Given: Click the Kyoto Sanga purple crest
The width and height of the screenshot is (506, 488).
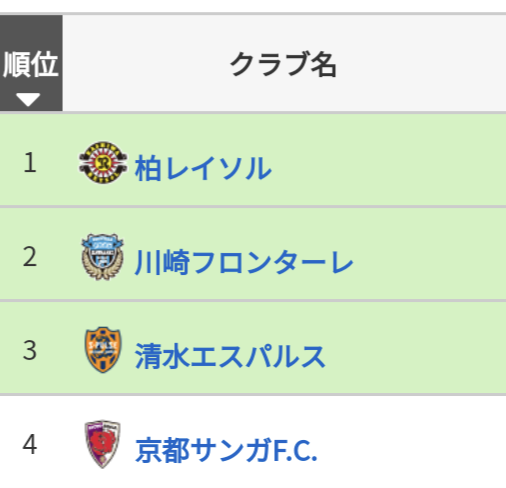Looking at the screenshot, I should point(103,444).
